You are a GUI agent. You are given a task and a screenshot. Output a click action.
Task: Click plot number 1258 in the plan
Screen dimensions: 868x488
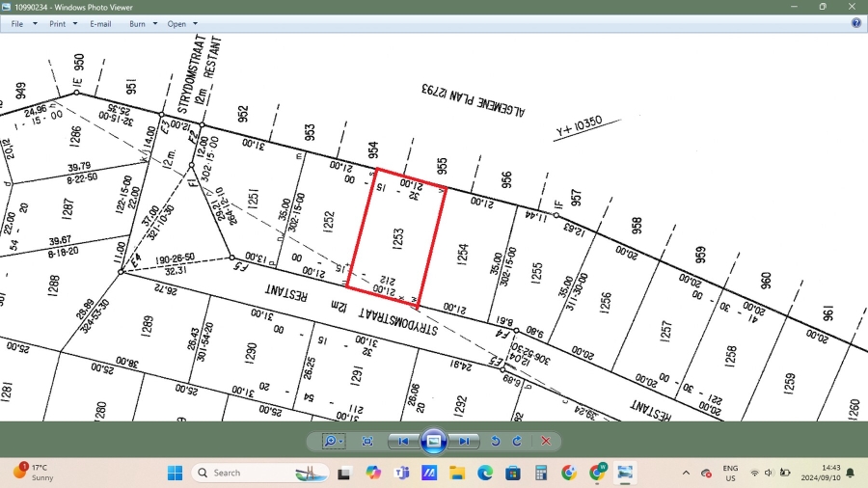click(731, 357)
